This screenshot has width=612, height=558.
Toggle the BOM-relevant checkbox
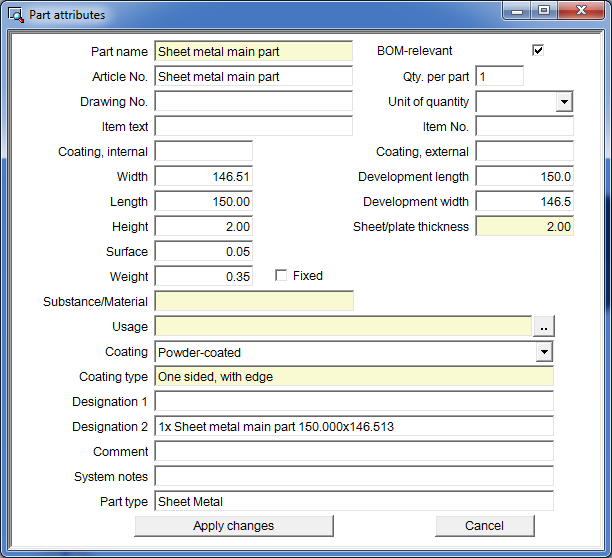538,50
